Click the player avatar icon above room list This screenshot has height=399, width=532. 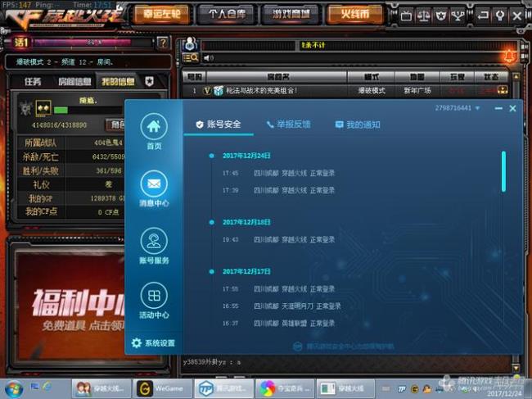pos(190,43)
